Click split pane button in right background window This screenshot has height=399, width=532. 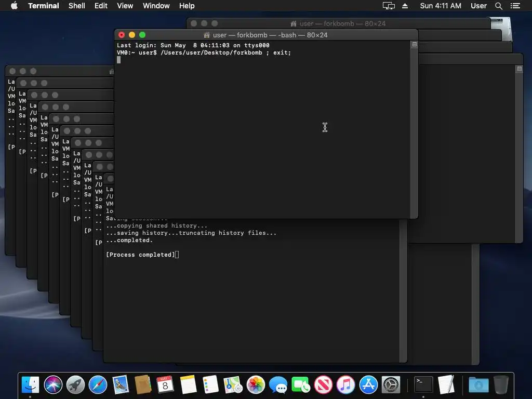pyautogui.click(x=520, y=69)
